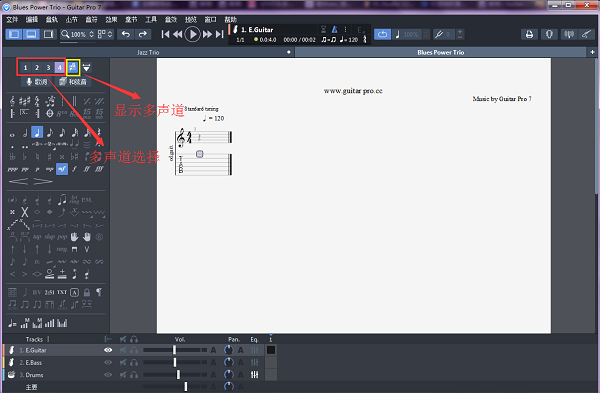600x393 pixels.
Task: Apply the tap technique
Action: pos(37,237)
